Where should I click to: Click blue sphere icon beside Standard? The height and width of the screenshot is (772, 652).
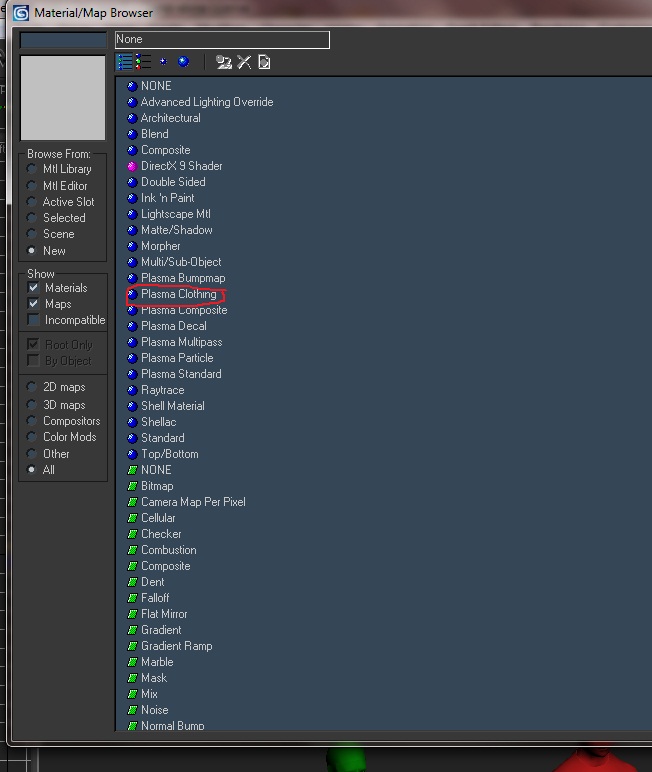point(132,438)
